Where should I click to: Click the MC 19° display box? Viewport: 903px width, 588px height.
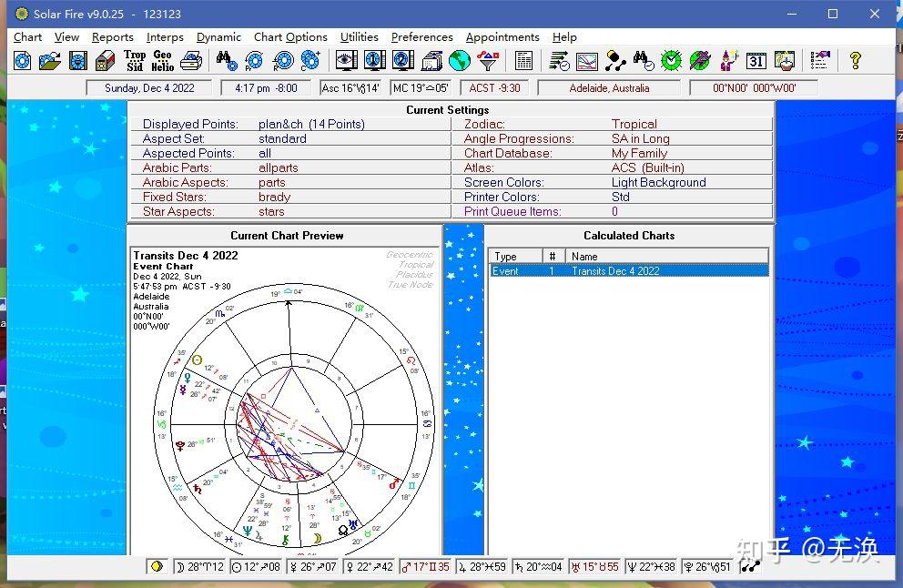[x=421, y=88]
